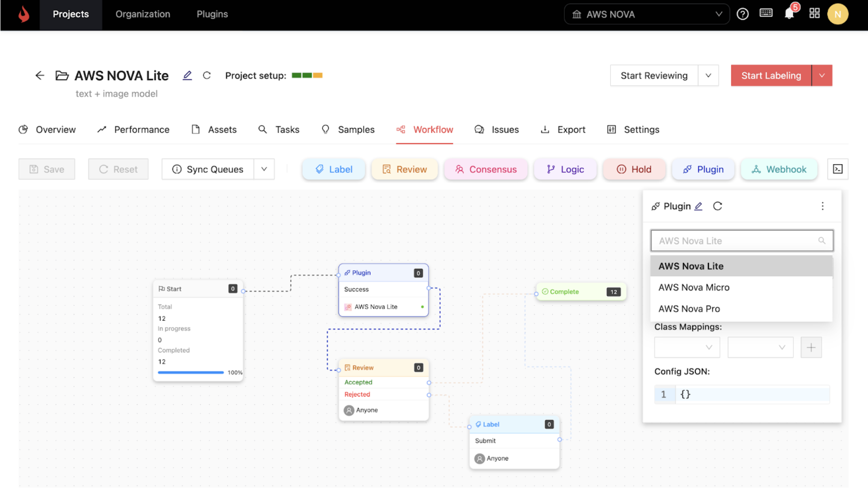Switch to the Tasks tab

click(279, 130)
